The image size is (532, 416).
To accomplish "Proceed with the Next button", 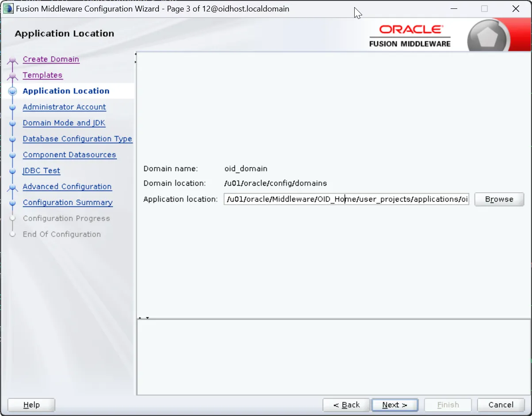I will click(x=395, y=405).
